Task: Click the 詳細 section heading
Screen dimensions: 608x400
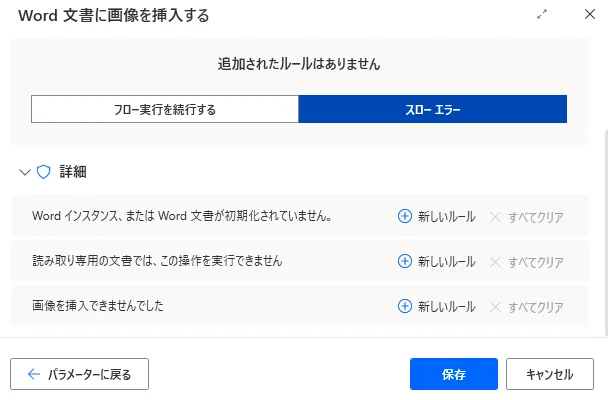Action: click(x=72, y=172)
